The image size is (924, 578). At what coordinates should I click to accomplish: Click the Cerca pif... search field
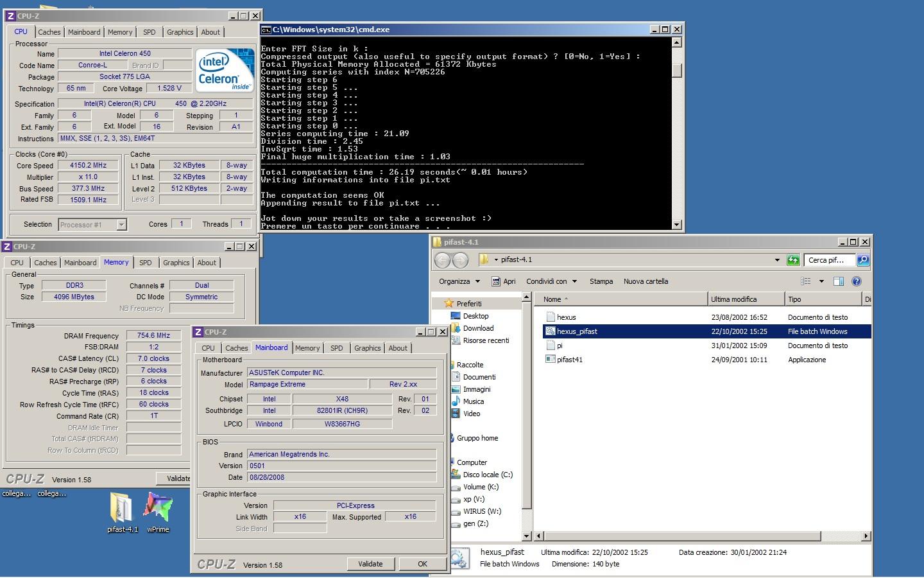[829, 260]
